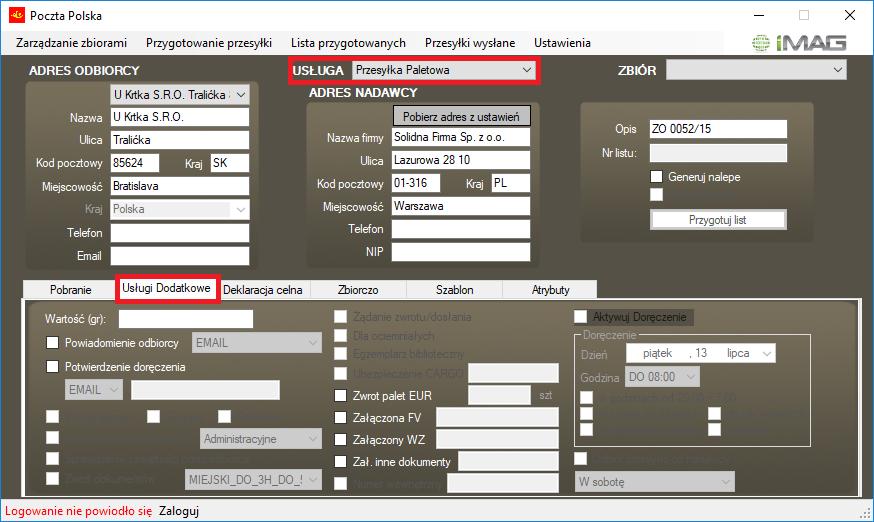Click the recipient Miejscowość field Bratislava
Screen dimensions: 874x522
pyautogui.click(x=179, y=186)
